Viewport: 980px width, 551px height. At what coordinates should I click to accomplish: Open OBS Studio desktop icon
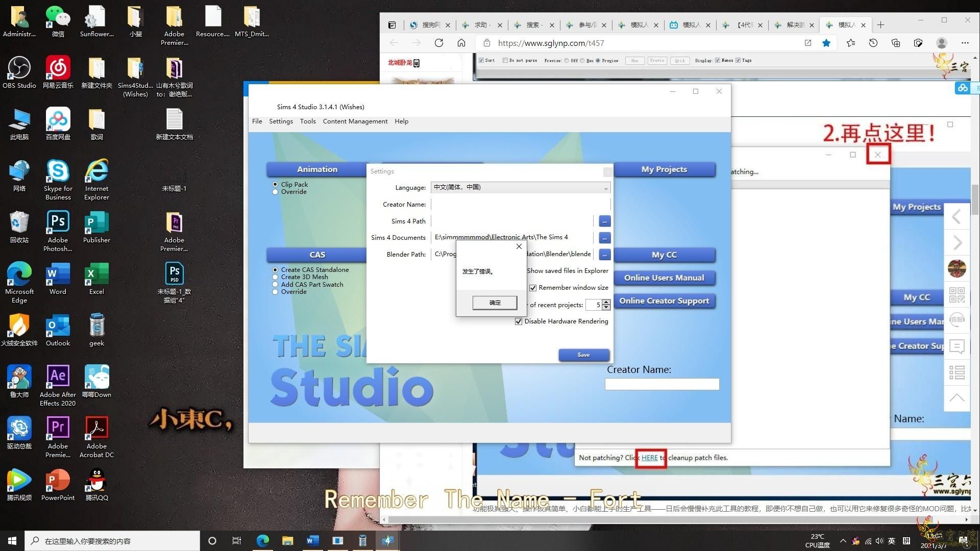click(19, 72)
